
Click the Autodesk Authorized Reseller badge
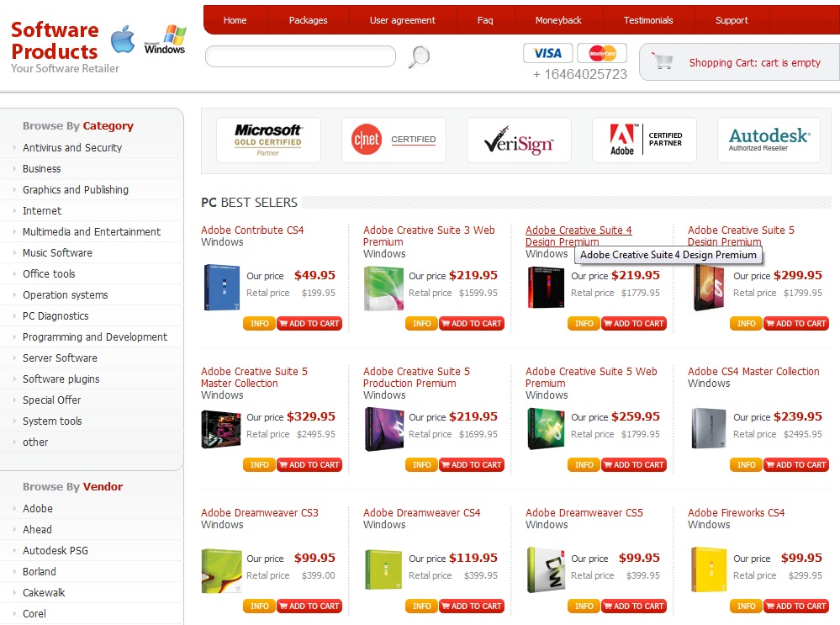point(769,140)
